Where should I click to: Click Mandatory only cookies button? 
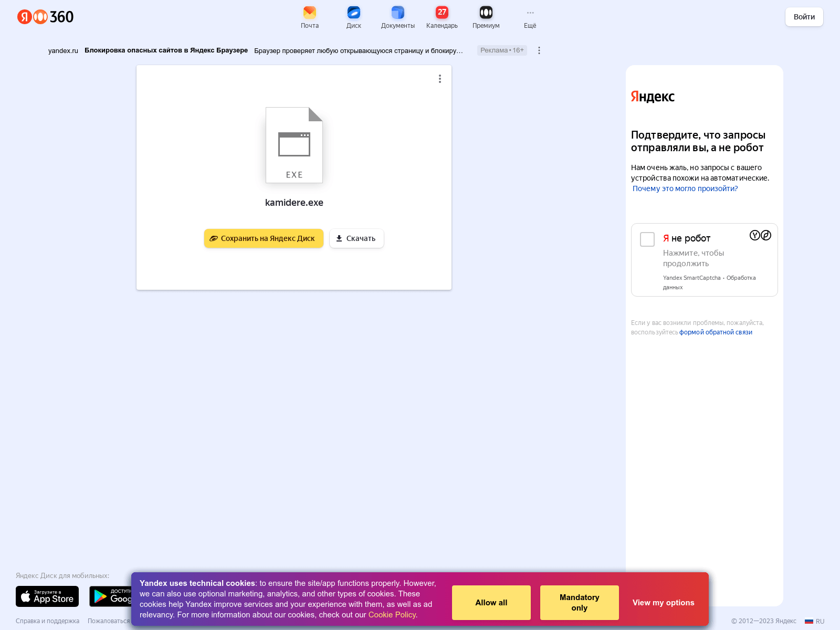[x=580, y=603]
